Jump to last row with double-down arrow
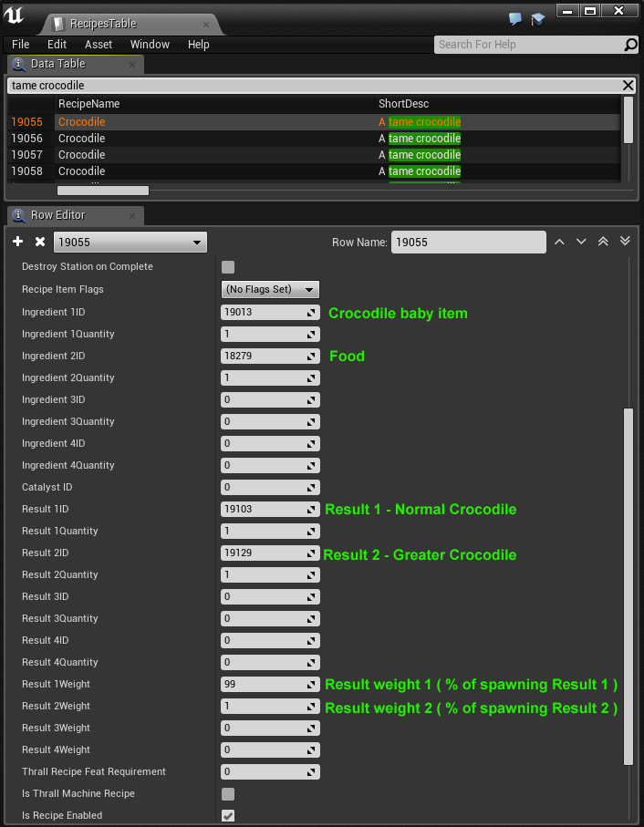This screenshot has width=644, height=827. tap(625, 242)
